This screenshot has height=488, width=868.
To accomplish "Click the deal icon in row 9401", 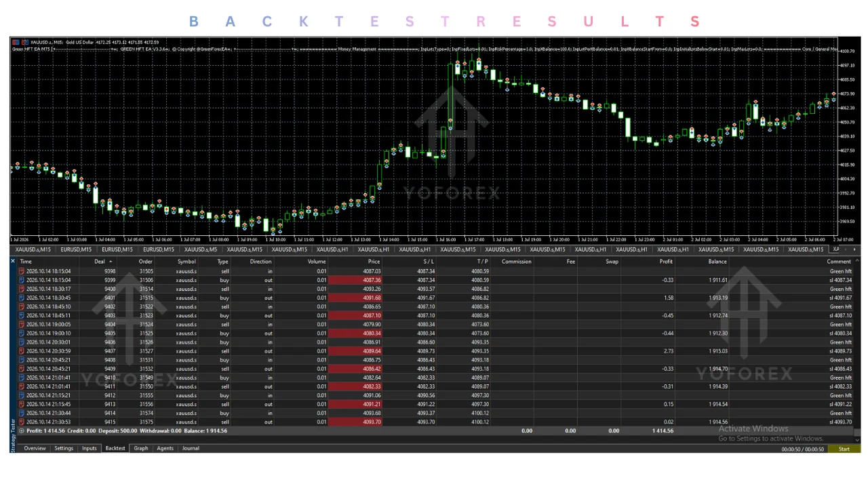I will coord(22,298).
